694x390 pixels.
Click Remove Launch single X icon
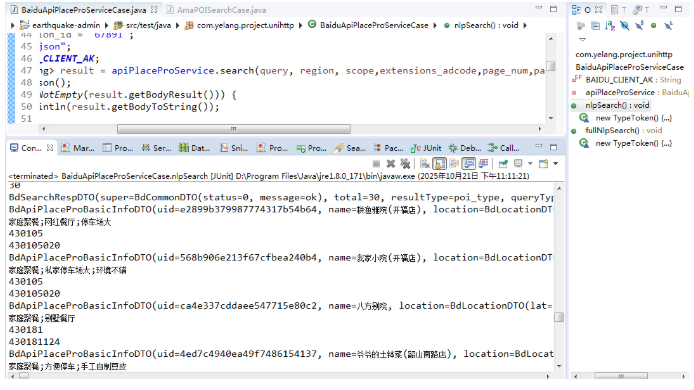click(390, 164)
